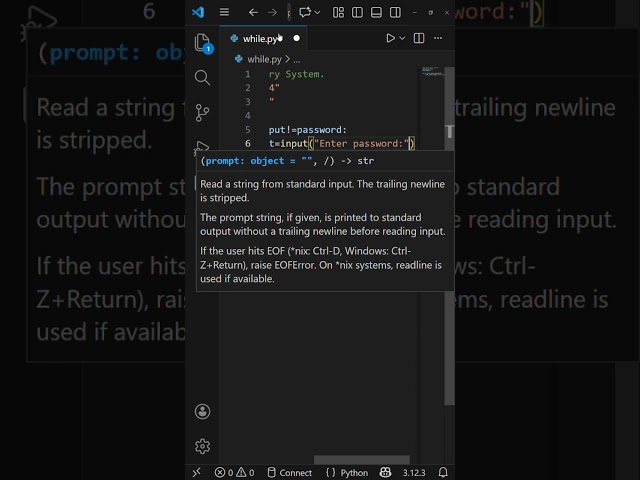Screen dimensions: 640x480
Task: Open the Source Control view
Action: [202, 113]
